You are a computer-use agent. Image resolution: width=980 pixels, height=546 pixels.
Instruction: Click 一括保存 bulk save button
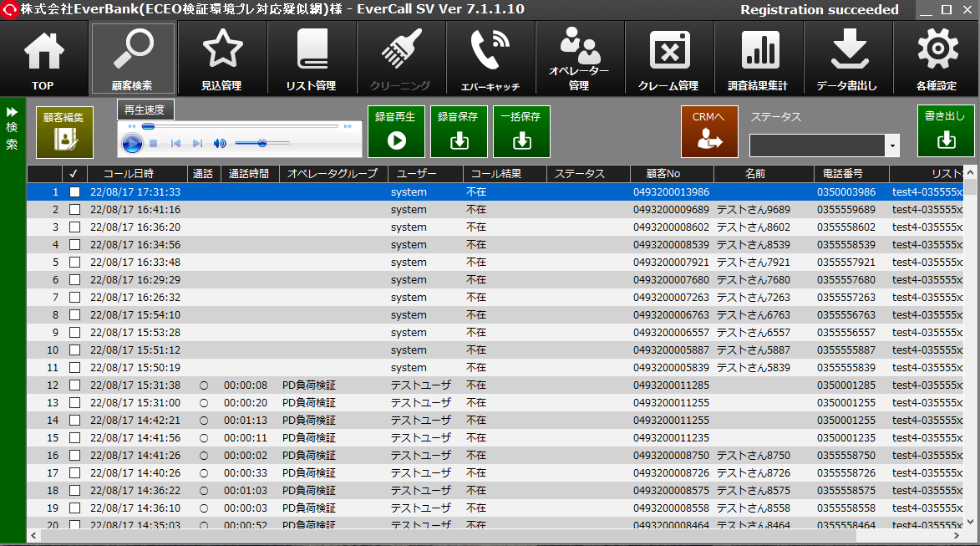(x=521, y=131)
